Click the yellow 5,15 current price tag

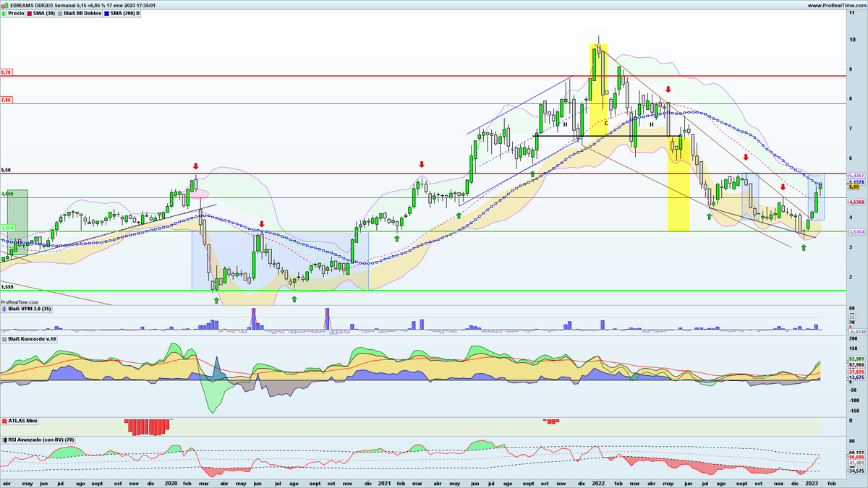(x=854, y=188)
